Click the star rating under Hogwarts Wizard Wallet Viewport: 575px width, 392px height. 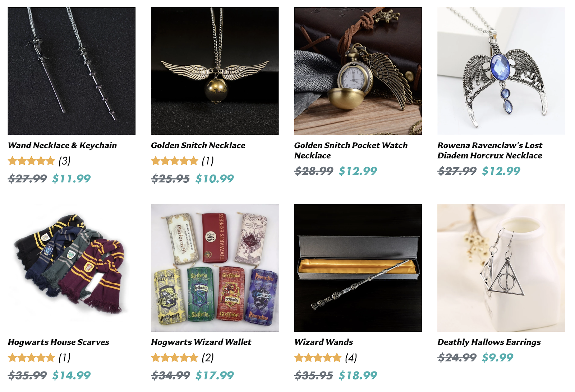[x=175, y=358]
